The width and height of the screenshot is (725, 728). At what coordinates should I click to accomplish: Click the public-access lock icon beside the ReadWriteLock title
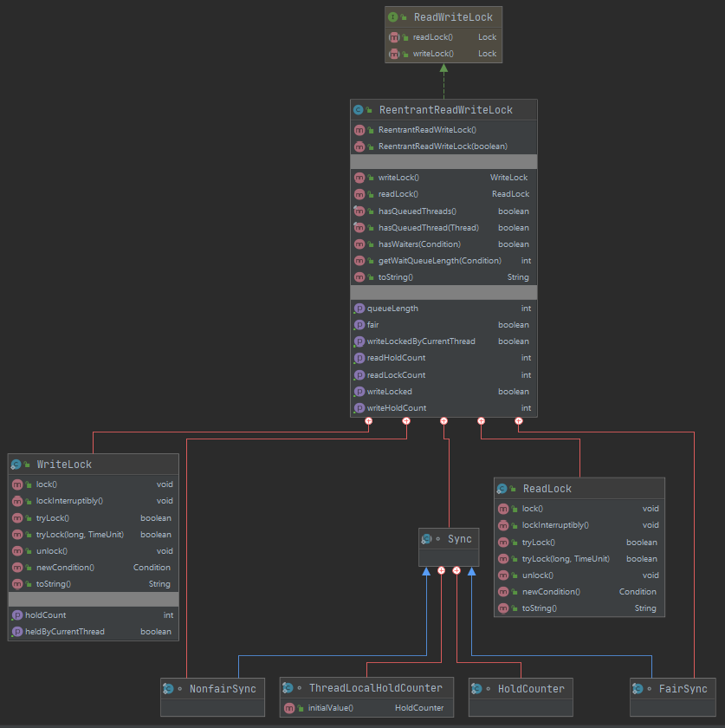point(404,17)
